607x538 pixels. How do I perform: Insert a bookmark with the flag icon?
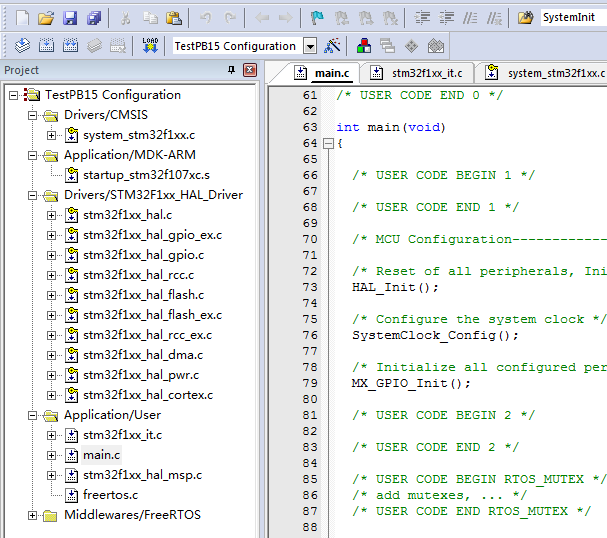click(x=317, y=18)
